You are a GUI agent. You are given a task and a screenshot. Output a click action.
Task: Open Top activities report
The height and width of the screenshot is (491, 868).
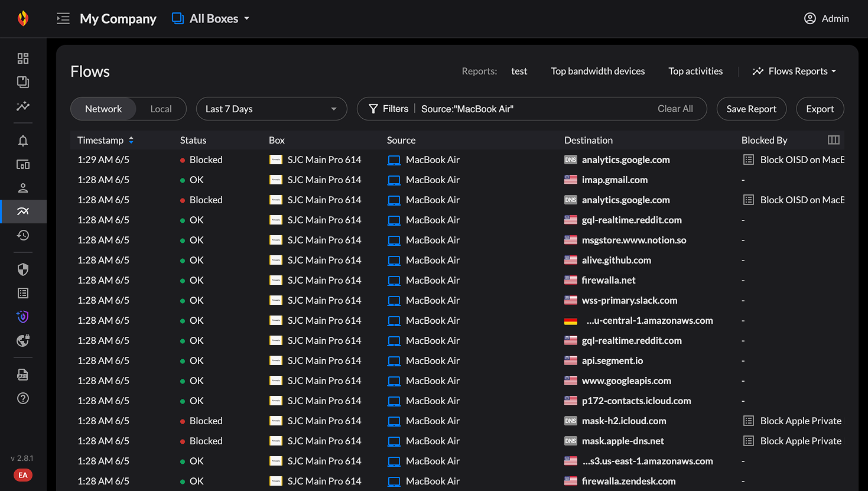point(695,71)
